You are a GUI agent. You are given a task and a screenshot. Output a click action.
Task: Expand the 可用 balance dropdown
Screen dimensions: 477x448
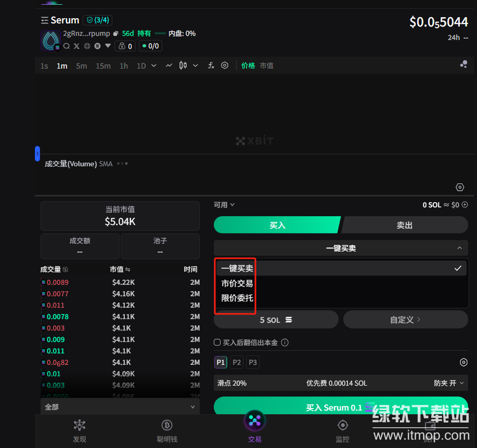pyautogui.click(x=224, y=205)
